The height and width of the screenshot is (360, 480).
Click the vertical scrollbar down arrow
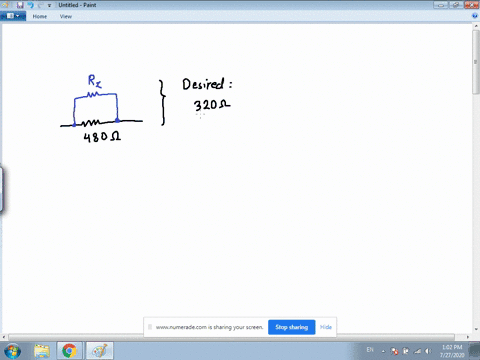pyautogui.click(x=476, y=330)
